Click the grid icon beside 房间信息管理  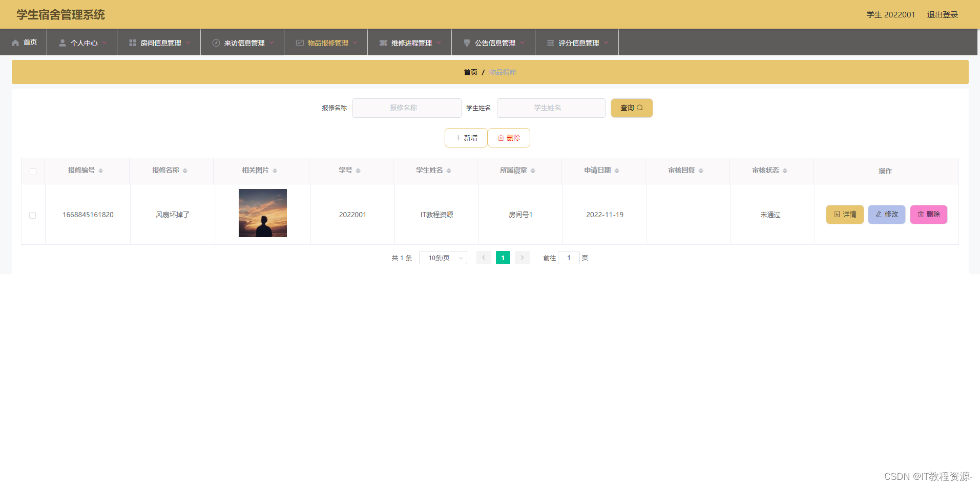click(133, 43)
